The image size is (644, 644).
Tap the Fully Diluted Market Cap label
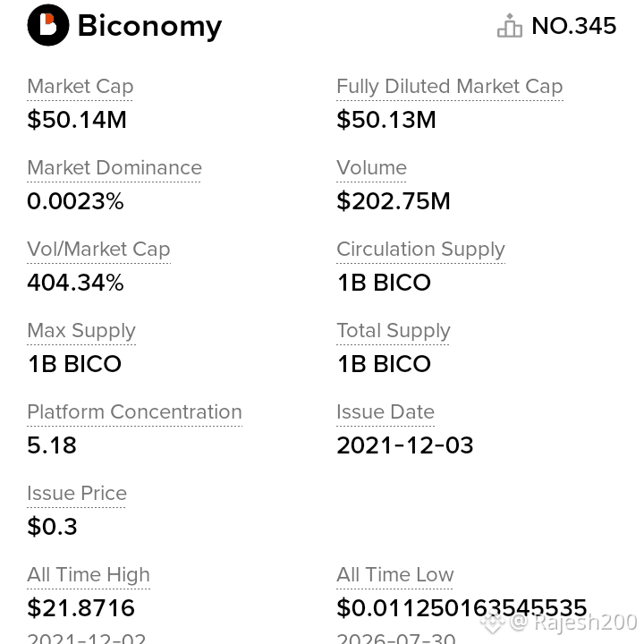point(449,86)
